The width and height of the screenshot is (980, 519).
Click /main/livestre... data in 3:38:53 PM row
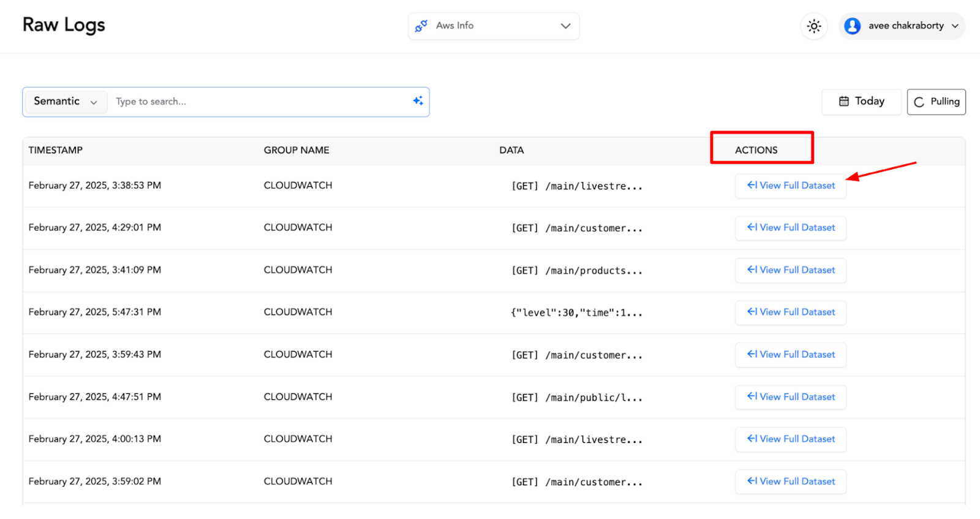[x=577, y=186]
